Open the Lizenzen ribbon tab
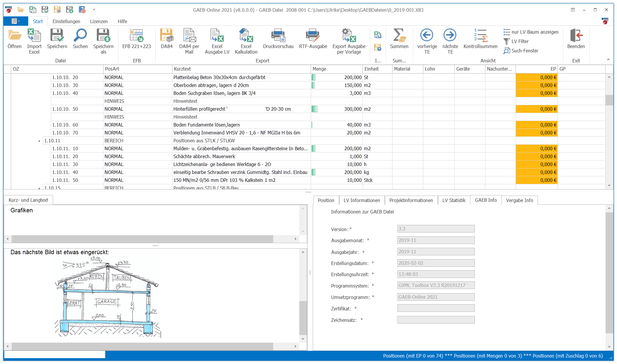This screenshot has width=617, height=364. tap(99, 21)
